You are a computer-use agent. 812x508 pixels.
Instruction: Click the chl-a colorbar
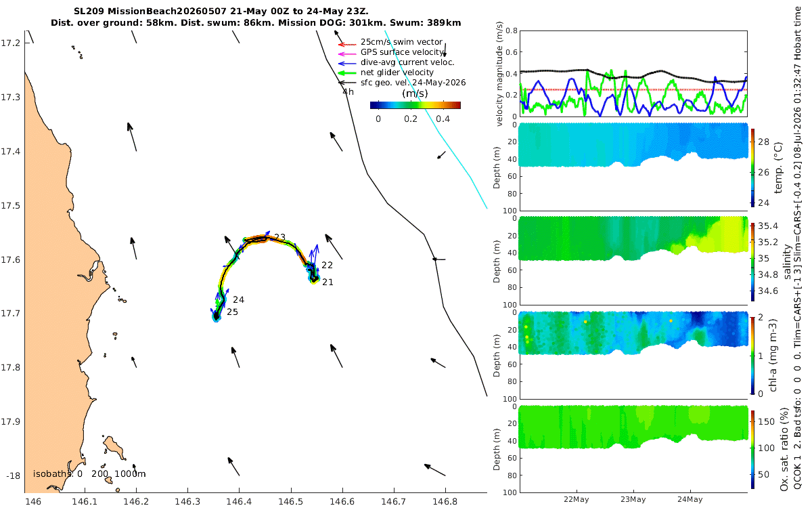coord(754,355)
